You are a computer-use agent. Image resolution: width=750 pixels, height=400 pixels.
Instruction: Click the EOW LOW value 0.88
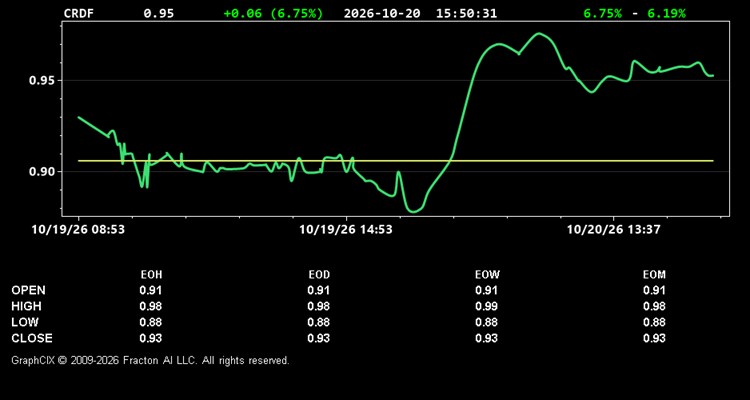pyautogui.click(x=486, y=322)
